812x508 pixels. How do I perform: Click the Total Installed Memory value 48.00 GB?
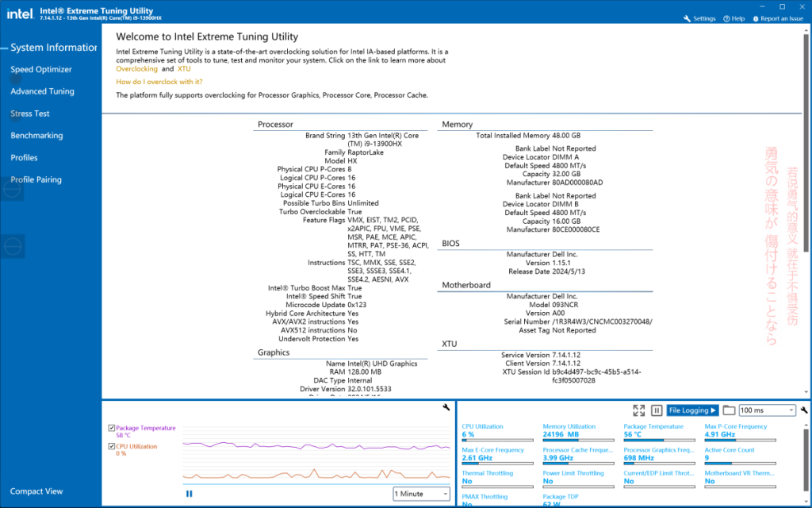pyautogui.click(x=566, y=135)
